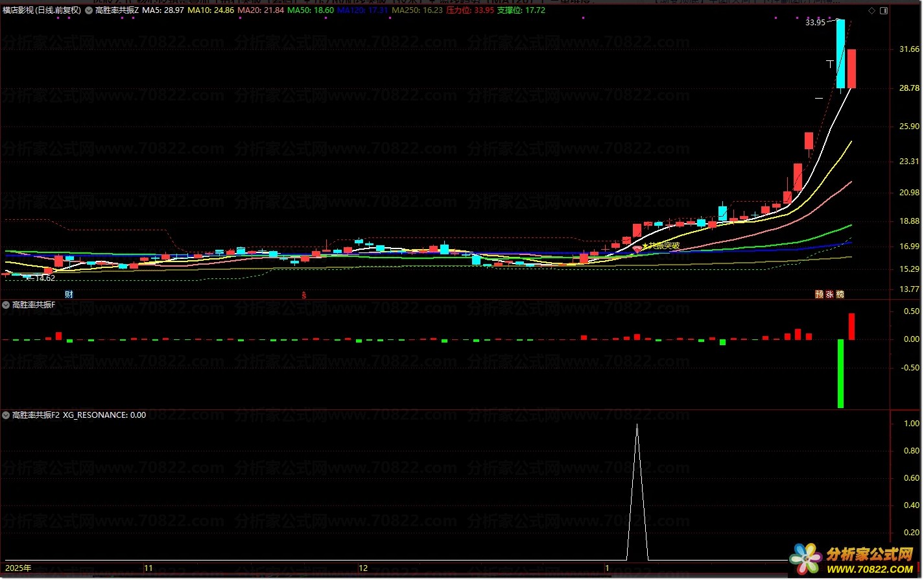The width and height of the screenshot is (924, 580).
Task: Click the 涨 marker icon
Action: click(x=830, y=295)
